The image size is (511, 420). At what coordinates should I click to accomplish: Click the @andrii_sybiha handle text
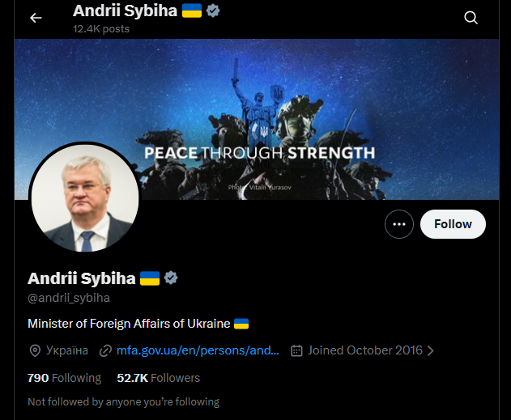69,298
